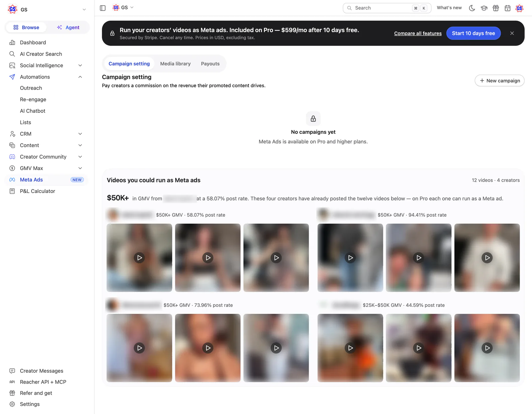Open Lists under Automations
This screenshot has height=414, width=532.
coord(26,122)
